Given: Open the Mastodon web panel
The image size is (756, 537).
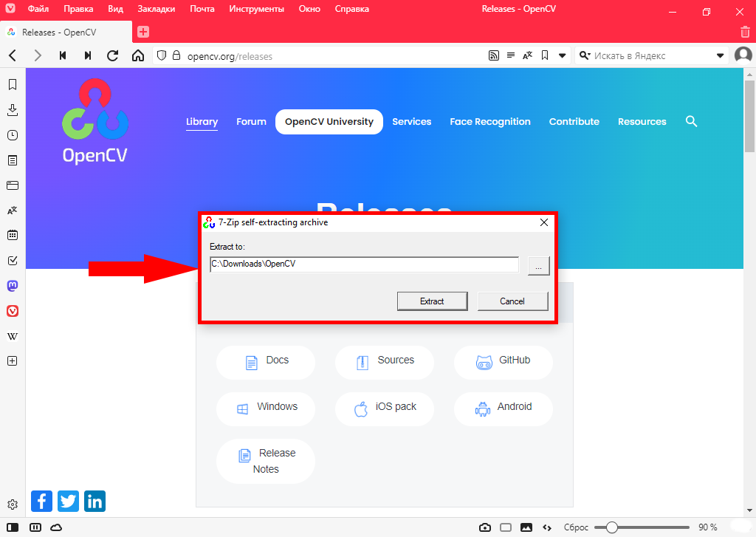Looking at the screenshot, I should [13, 285].
